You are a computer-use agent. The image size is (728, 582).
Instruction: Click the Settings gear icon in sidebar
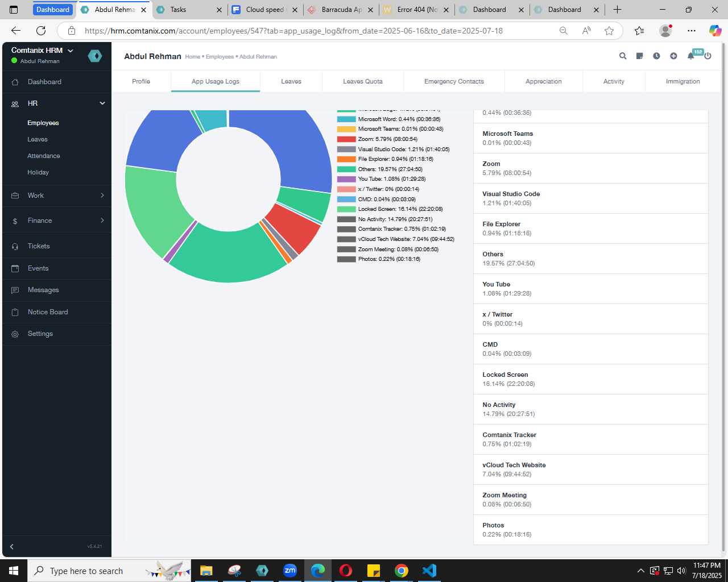(x=15, y=334)
